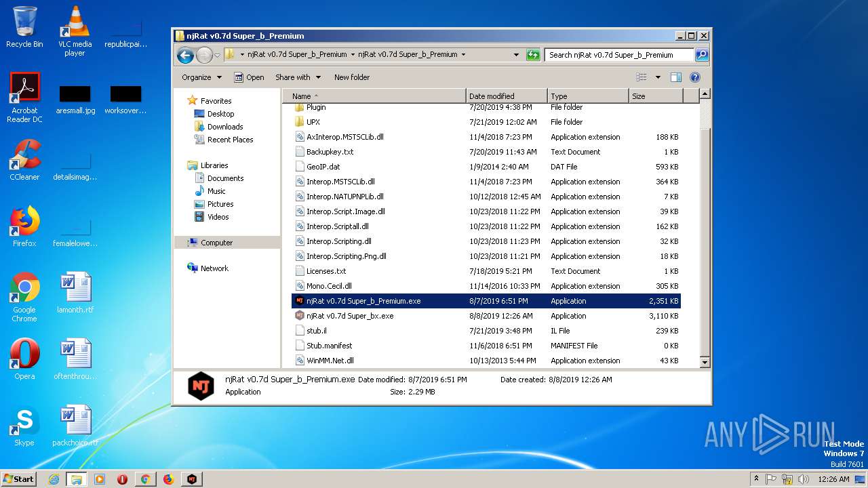Select WinMM.Net.dll file
Viewport: 868px width, 488px height.
tap(486, 361)
